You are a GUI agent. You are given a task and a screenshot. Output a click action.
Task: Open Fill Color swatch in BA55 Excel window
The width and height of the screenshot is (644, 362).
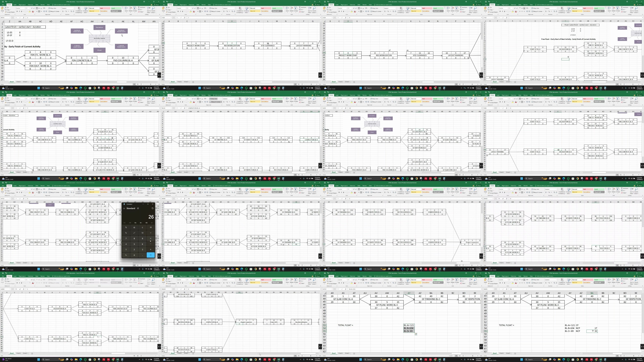click(x=513, y=283)
